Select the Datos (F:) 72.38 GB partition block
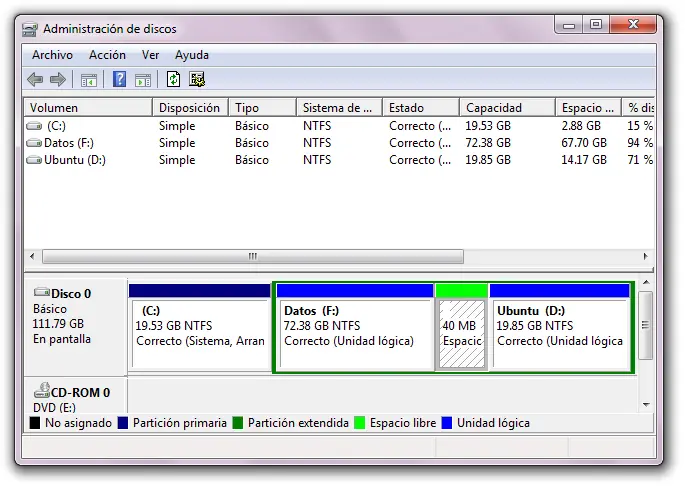This screenshot has height=486, width=685. tap(355, 327)
